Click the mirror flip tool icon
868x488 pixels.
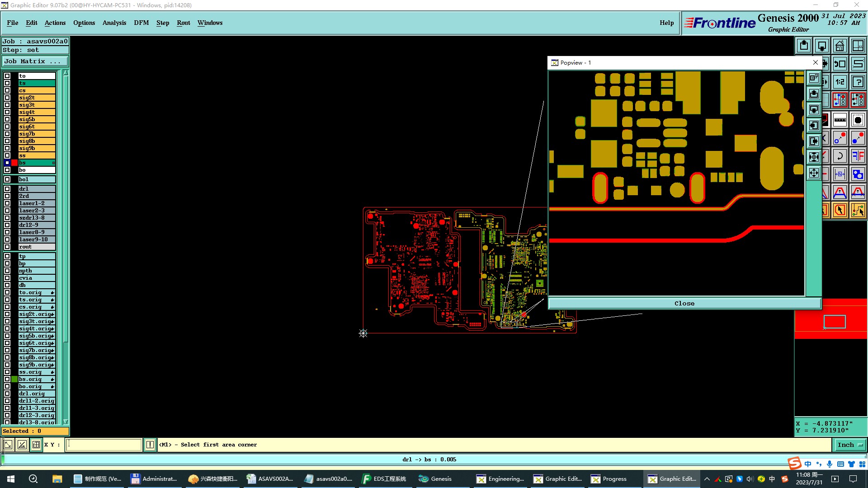pyautogui.click(x=858, y=156)
